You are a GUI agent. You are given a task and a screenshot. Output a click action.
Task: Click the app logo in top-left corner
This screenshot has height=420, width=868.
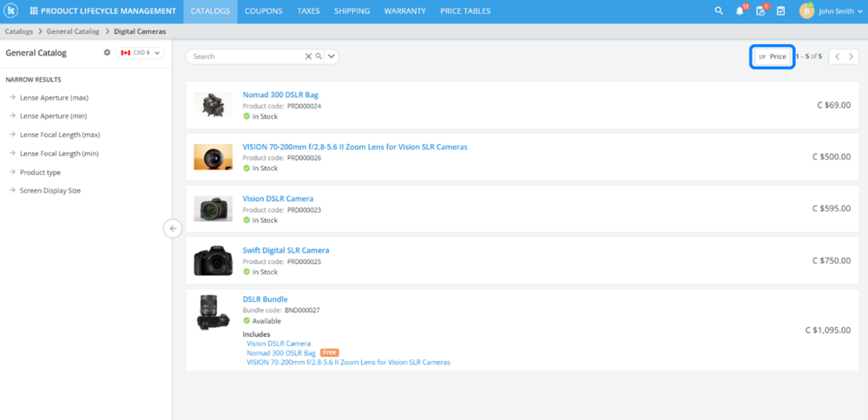(x=10, y=11)
